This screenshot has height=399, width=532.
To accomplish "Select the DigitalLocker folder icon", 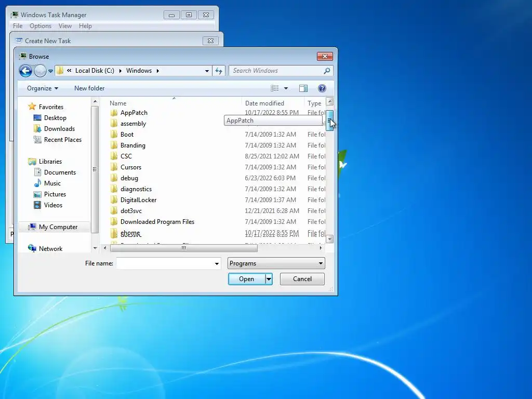I will 114,200.
